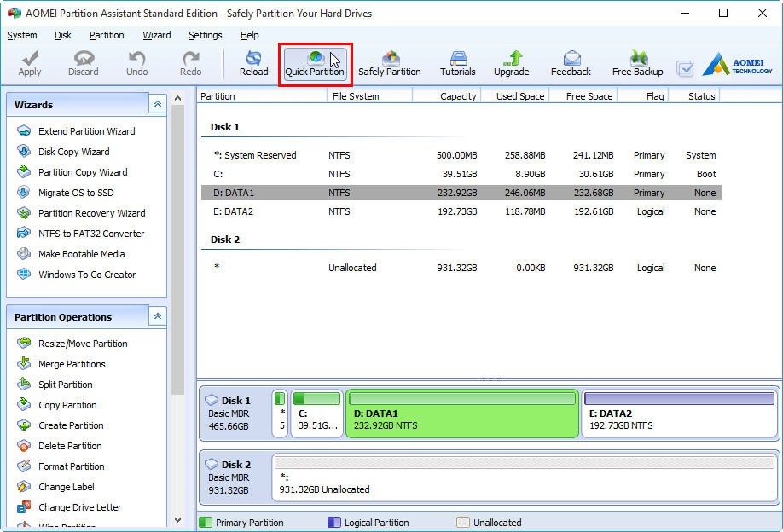Click the Apply toolbar icon
Screen dimensions: 783x532
[x=30, y=63]
